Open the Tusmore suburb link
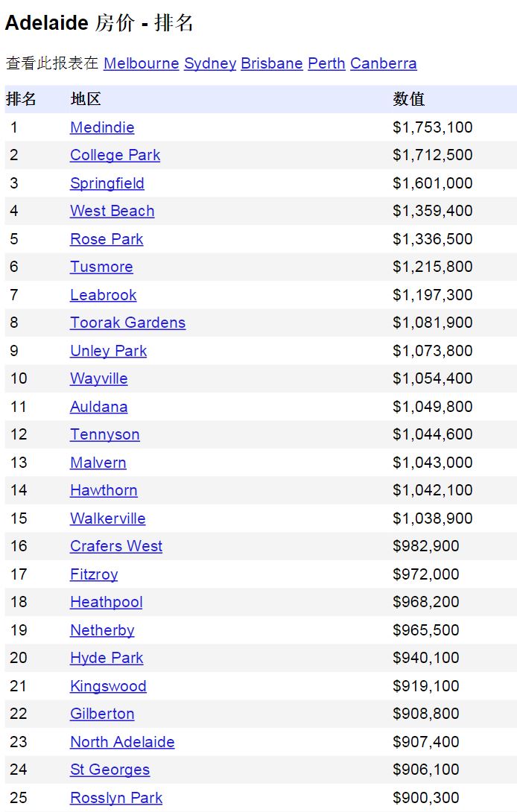 pyautogui.click(x=101, y=267)
